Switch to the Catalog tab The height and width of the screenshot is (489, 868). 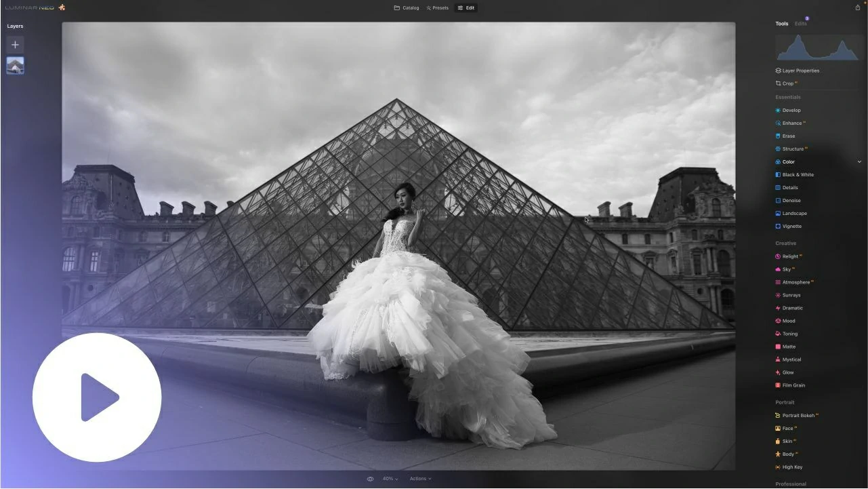point(407,8)
